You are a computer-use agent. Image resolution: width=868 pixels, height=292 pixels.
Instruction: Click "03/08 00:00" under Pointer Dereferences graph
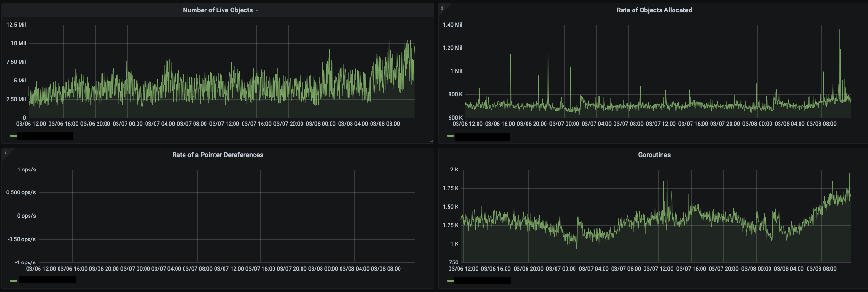point(323,269)
